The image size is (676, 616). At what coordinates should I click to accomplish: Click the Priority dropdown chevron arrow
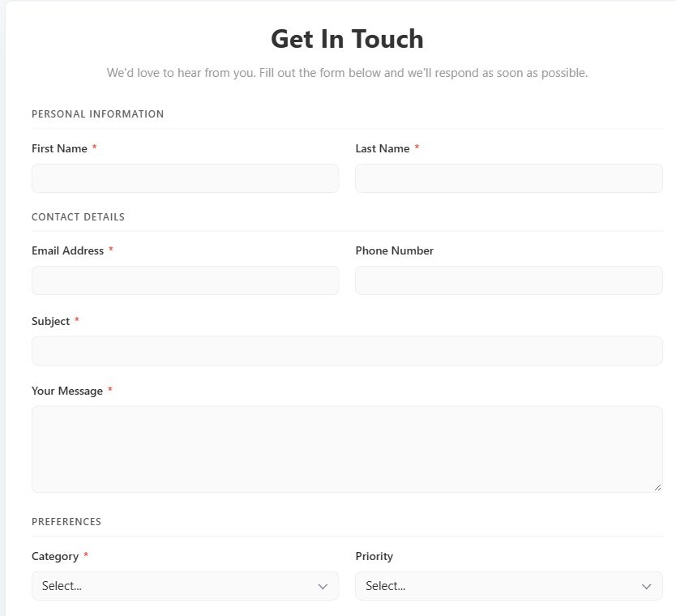point(646,586)
